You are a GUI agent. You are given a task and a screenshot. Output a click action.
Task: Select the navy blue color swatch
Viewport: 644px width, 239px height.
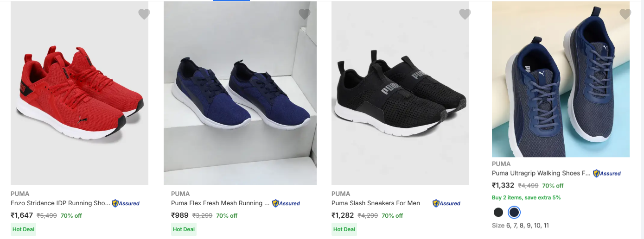[x=514, y=212]
